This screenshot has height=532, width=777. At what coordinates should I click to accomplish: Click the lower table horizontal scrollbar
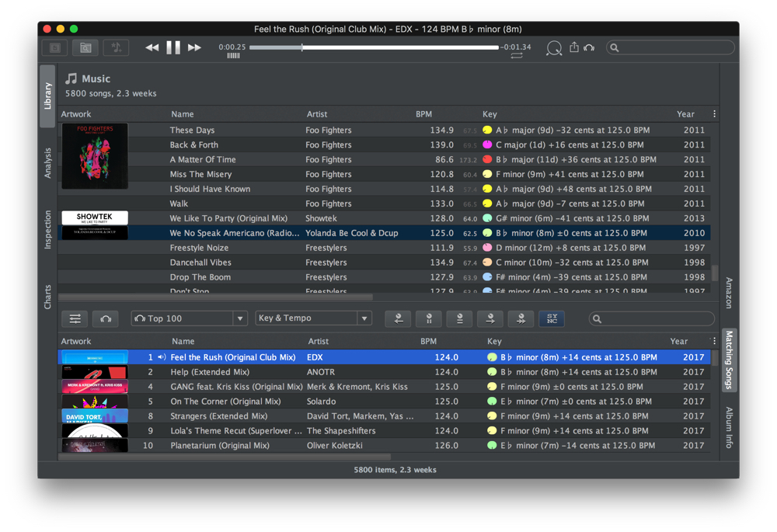tap(225, 457)
